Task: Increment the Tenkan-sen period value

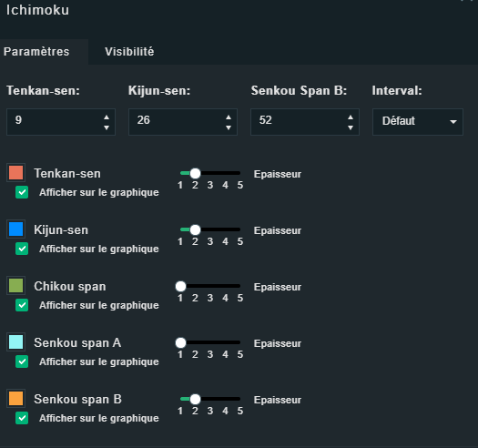Action: pos(107,117)
